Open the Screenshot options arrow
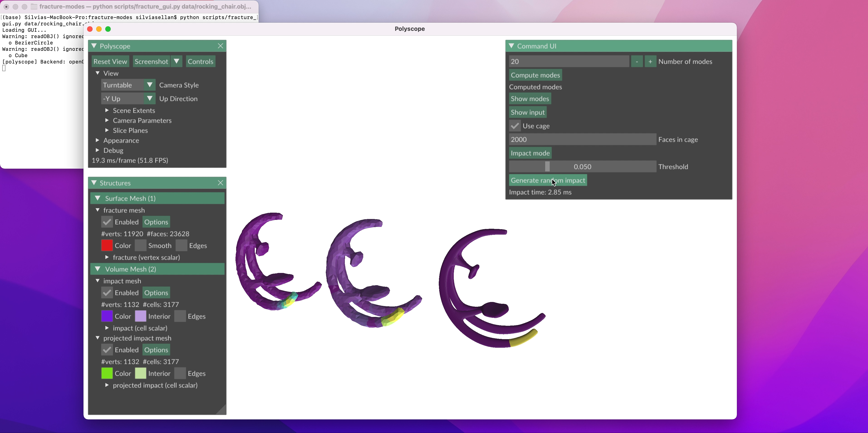This screenshot has height=433, width=868. point(177,62)
